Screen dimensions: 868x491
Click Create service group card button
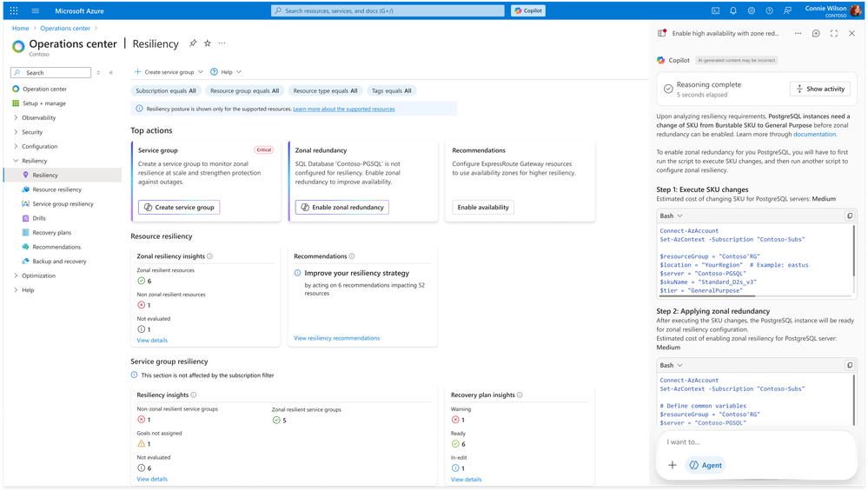click(x=179, y=207)
